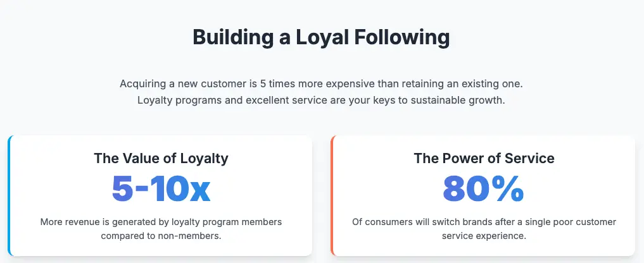Select the 'Acquiring a new customer' intro sentence
This screenshot has width=644, height=263.
tap(321, 84)
